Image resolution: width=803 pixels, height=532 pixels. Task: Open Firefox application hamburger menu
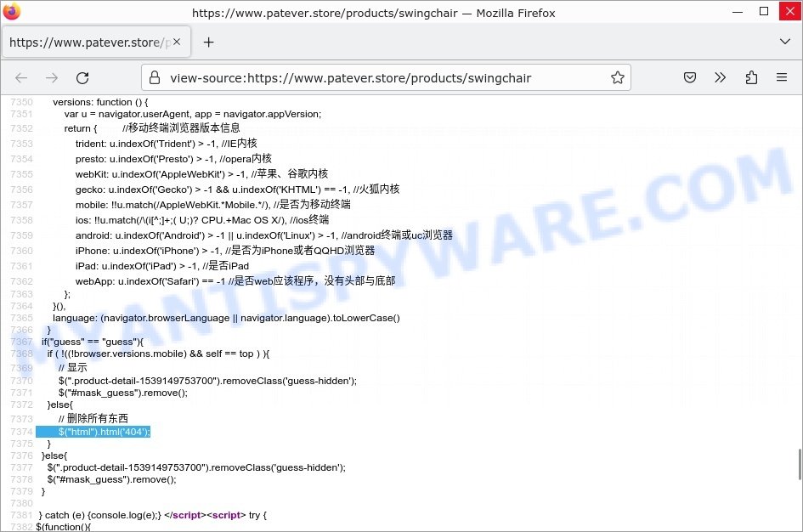782,78
